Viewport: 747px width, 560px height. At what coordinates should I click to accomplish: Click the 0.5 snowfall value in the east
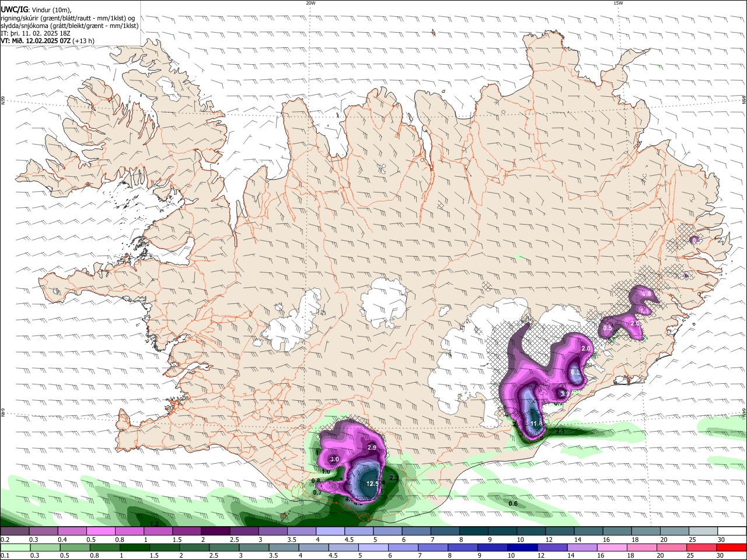click(608, 328)
